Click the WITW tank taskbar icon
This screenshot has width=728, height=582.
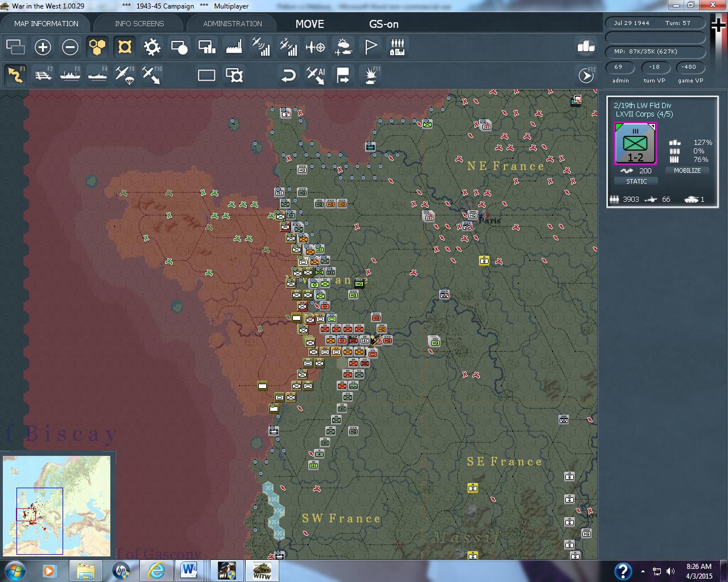click(x=262, y=570)
